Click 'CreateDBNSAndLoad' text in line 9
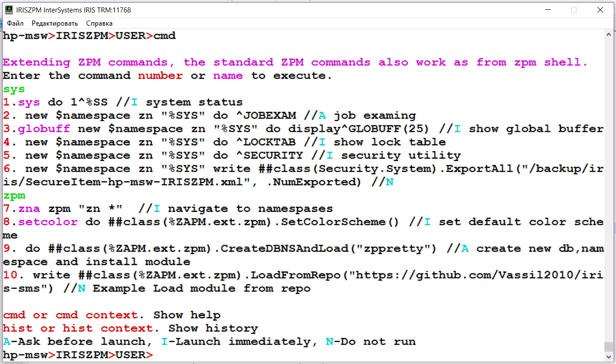Screen dimensions: 616x364 [x=285, y=249]
